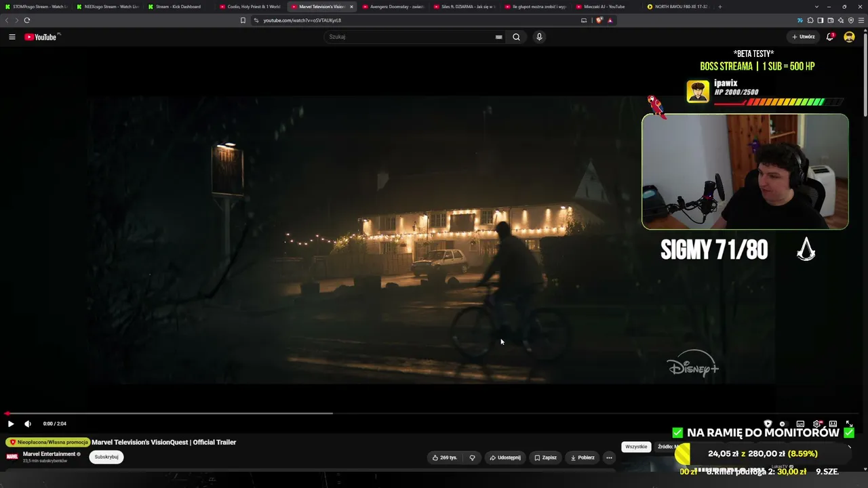Open a new browser tab with plus
The width and height of the screenshot is (868, 488).
click(x=720, y=7)
